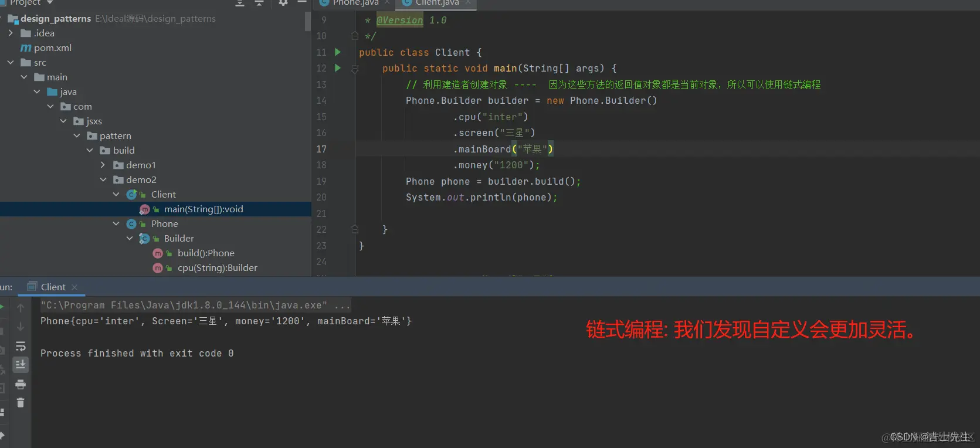This screenshot has width=980, height=448.
Task: Click the Print icon in Run toolbar
Action: [x=21, y=385]
